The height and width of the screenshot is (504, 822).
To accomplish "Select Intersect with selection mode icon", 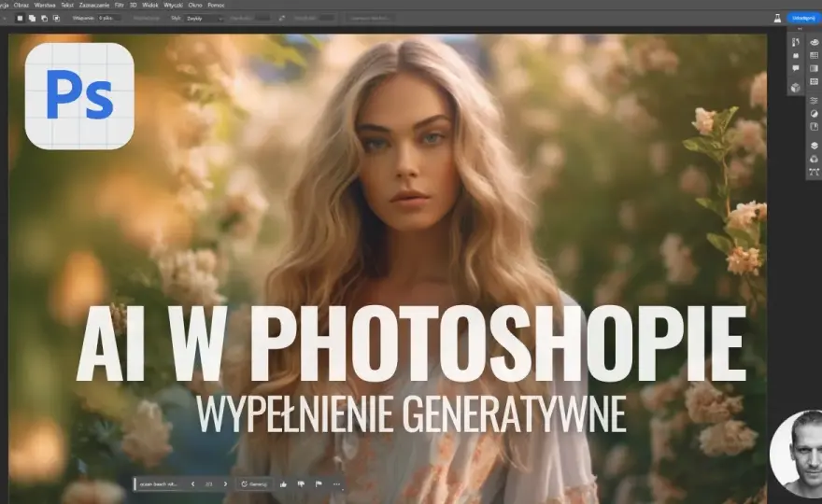I will point(56,19).
